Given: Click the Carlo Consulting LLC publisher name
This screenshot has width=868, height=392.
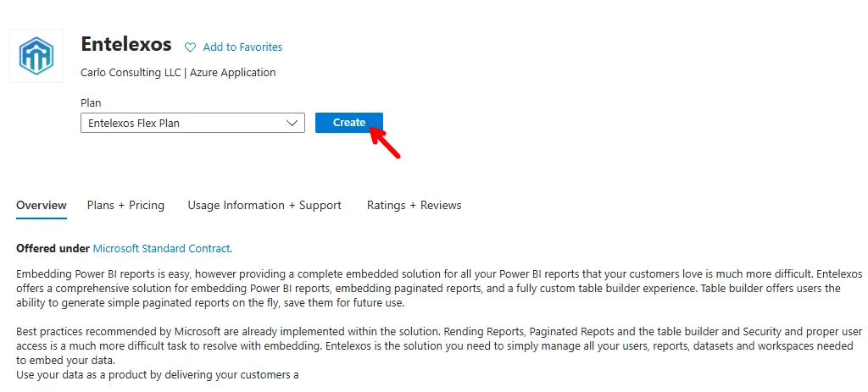Looking at the screenshot, I should point(131,73).
